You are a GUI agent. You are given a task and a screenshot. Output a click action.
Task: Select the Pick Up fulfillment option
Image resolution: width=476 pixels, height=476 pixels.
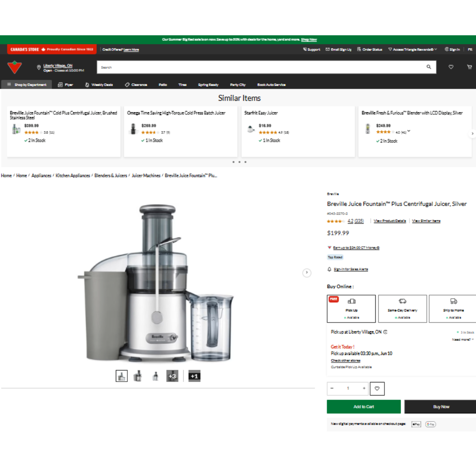351,309
